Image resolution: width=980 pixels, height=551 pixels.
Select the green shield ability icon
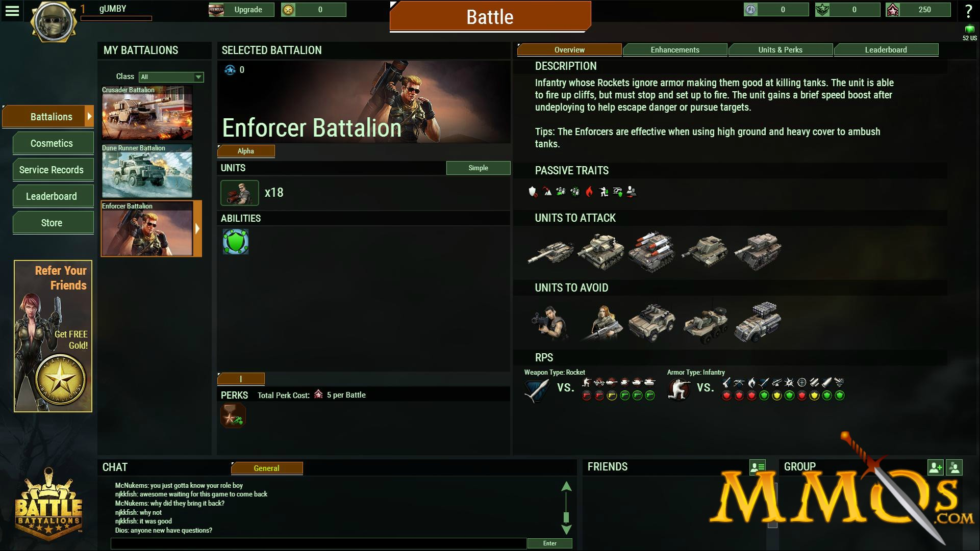(236, 241)
